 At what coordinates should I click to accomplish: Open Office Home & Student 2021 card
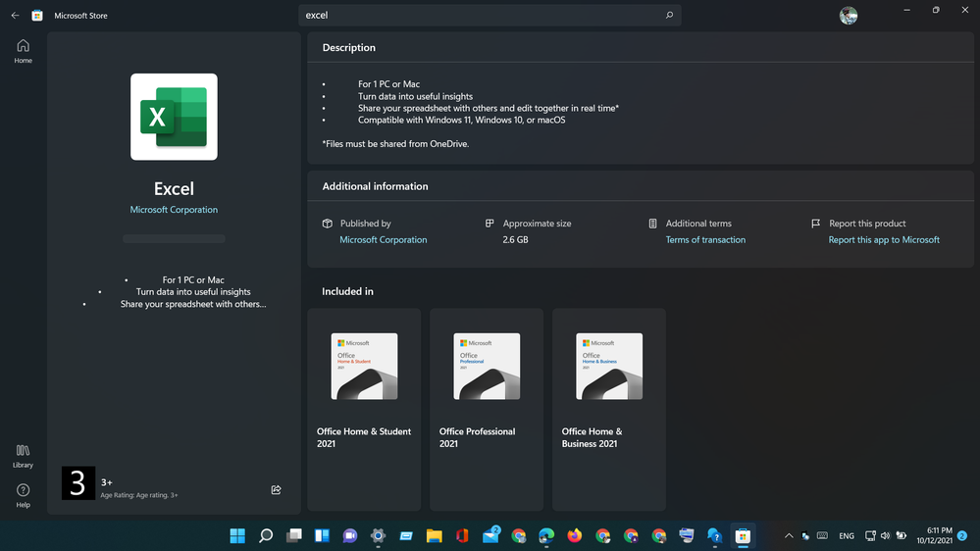pos(364,409)
